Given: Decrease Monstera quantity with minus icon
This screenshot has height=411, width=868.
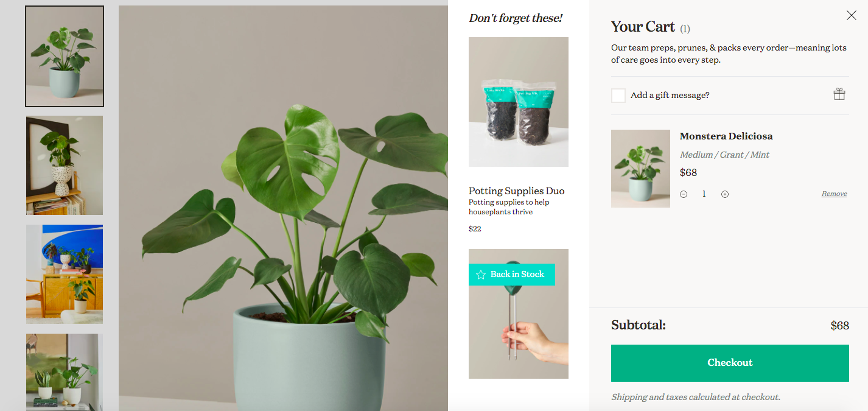Looking at the screenshot, I should click(x=684, y=194).
